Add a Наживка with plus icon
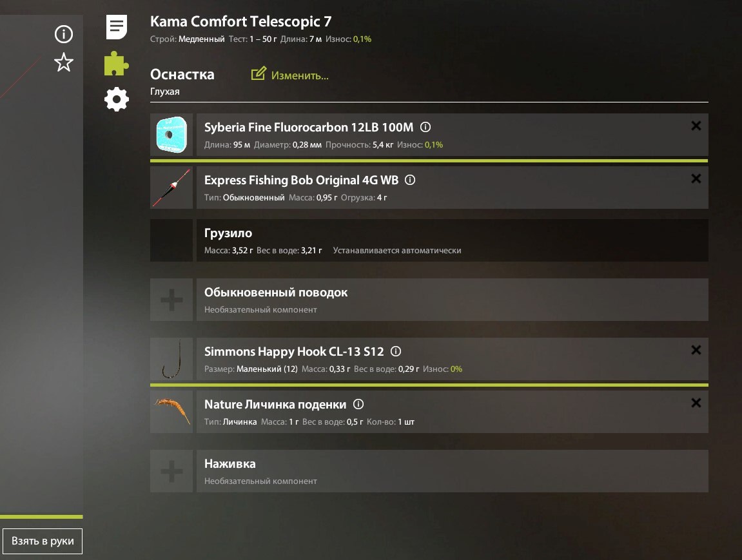Viewport: 742px width, 560px height. (x=171, y=471)
